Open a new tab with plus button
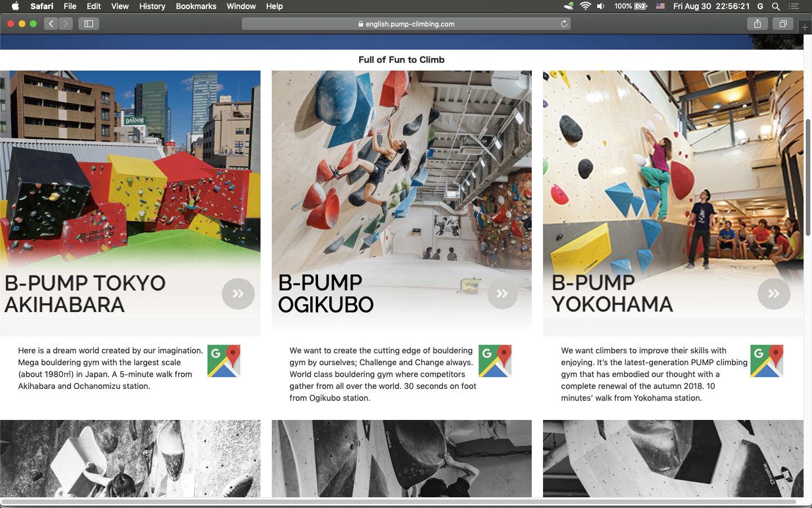This screenshot has height=508, width=812. pyautogui.click(x=805, y=27)
